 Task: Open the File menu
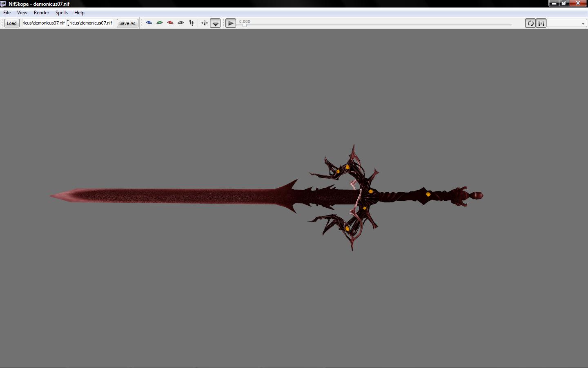pyautogui.click(x=7, y=13)
